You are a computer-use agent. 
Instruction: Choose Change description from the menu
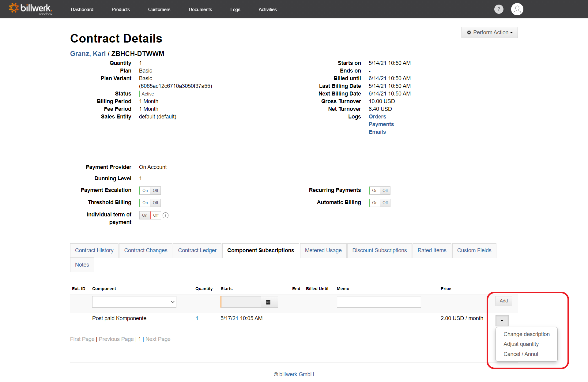[x=526, y=334]
